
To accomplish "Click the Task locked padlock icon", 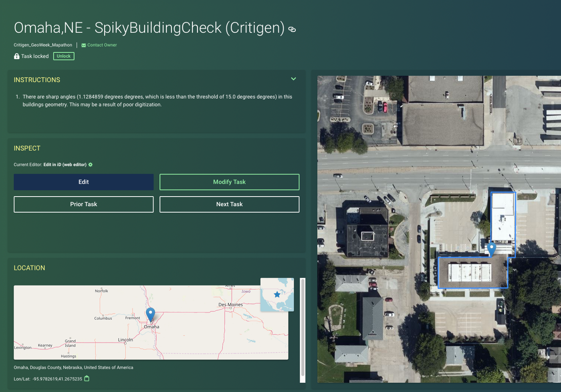I will [17, 56].
